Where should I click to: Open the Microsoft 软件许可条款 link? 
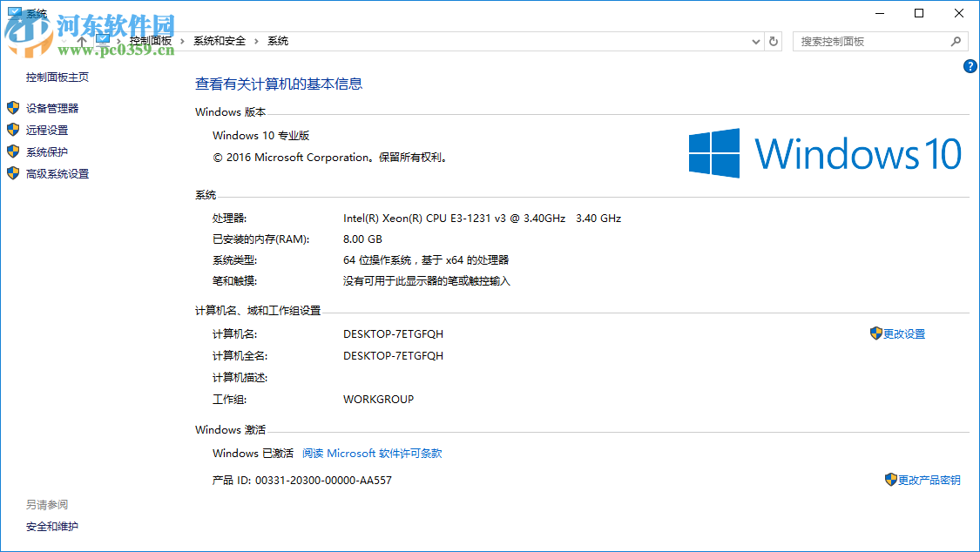tap(373, 453)
